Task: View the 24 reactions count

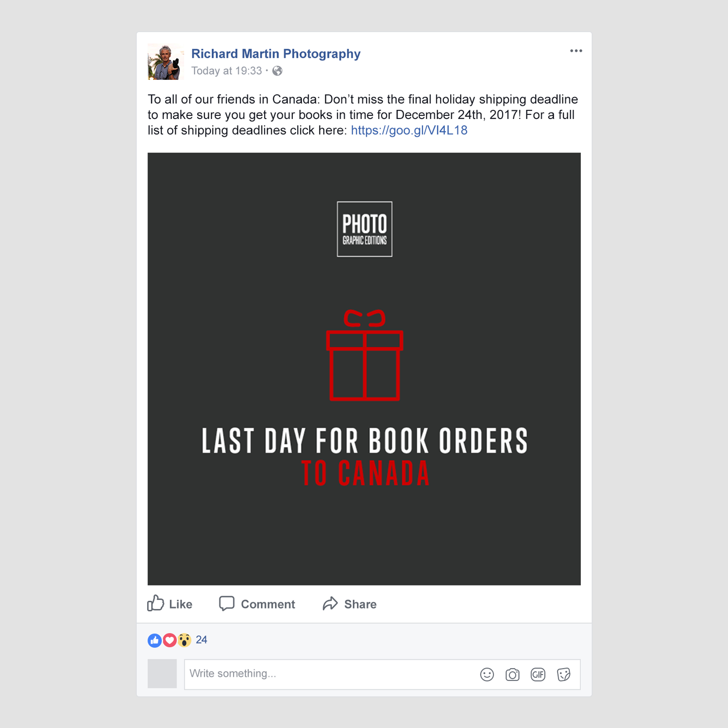Action: tap(201, 640)
